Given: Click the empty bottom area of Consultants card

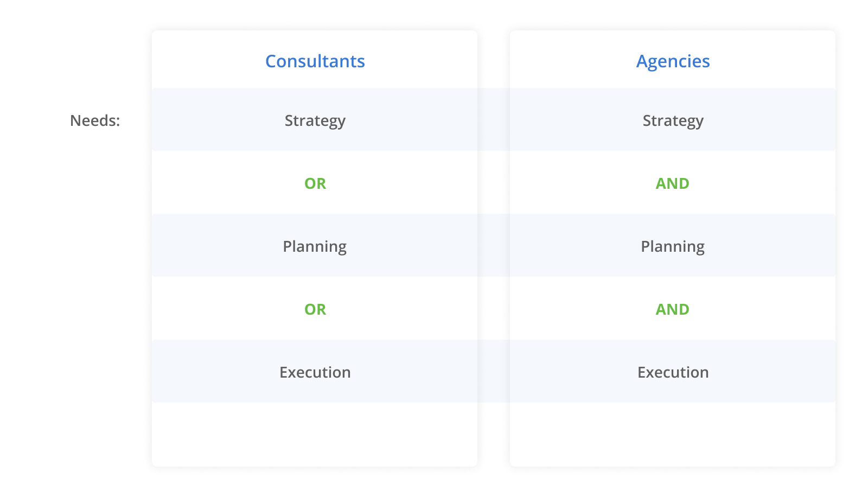Looking at the screenshot, I should click(x=315, y=434).
